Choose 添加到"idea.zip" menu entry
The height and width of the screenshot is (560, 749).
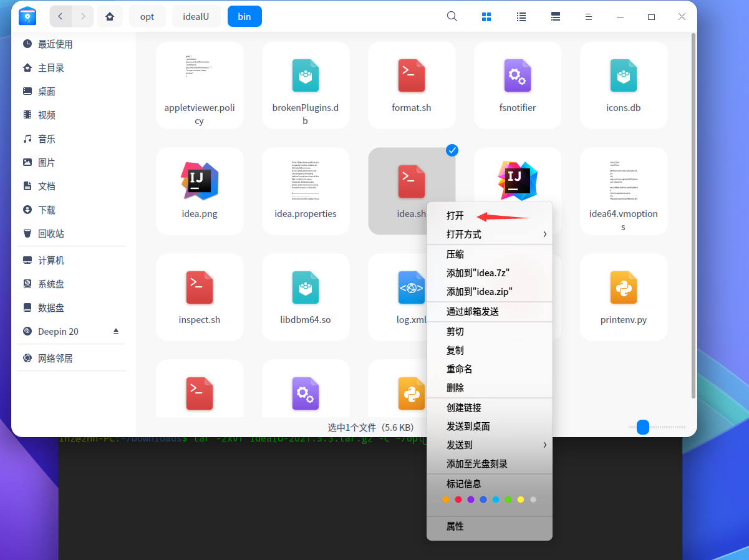click(490, 291)
